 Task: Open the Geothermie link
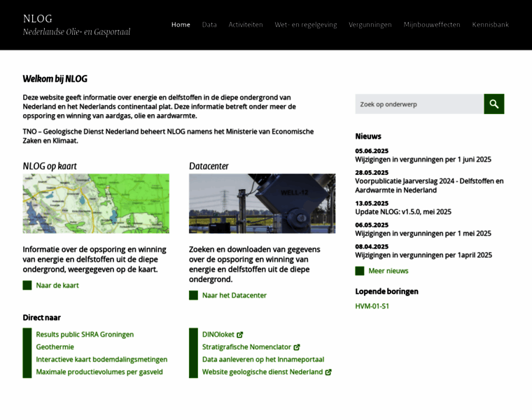click(x=55, y=347)
